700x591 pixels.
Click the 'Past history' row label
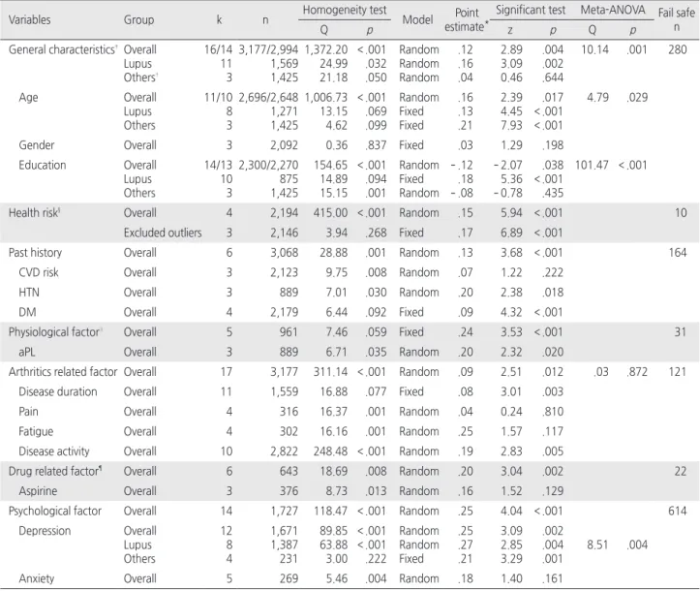[35, 253]
